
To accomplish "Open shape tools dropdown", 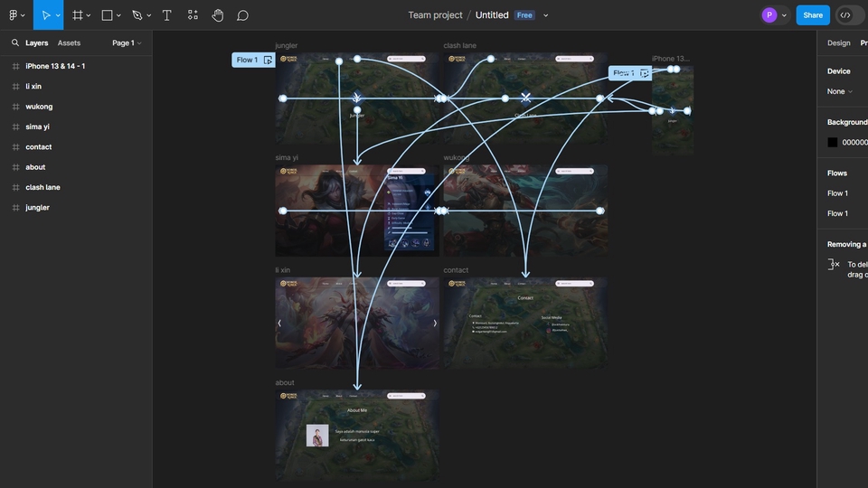I will click(118, 15).
